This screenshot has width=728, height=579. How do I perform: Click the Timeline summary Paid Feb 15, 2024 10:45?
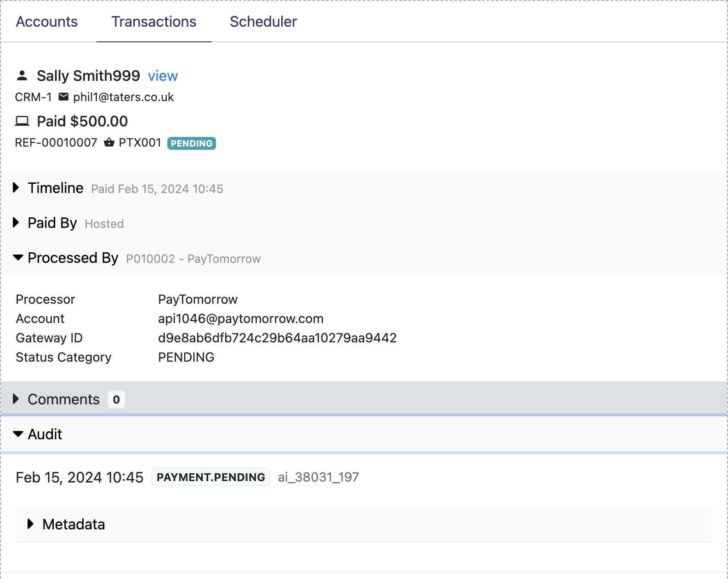[157, 189]
